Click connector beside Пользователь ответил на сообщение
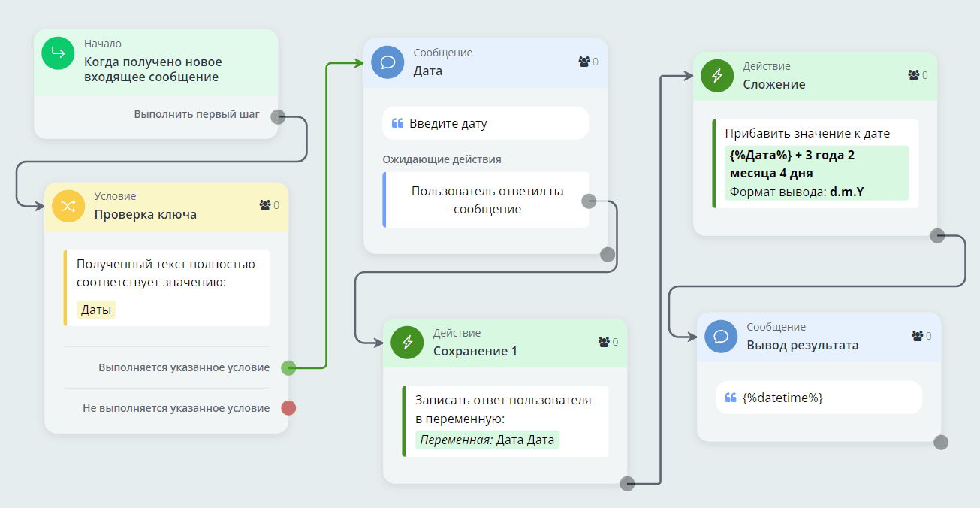 [589, 201]
